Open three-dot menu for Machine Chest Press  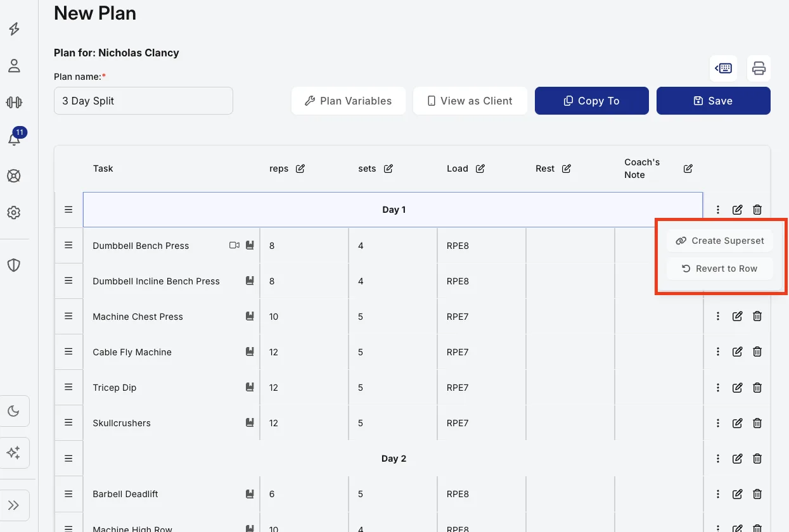[718, 316]
